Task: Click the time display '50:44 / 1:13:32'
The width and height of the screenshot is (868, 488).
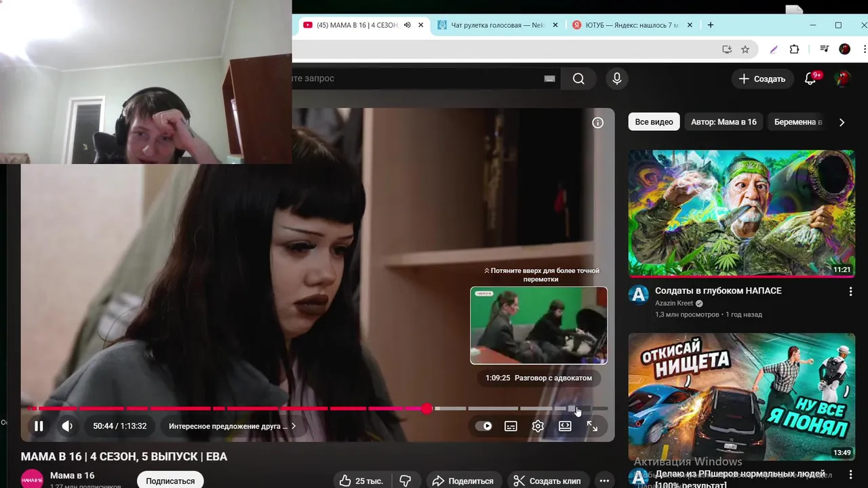Action: pos(120,426)
